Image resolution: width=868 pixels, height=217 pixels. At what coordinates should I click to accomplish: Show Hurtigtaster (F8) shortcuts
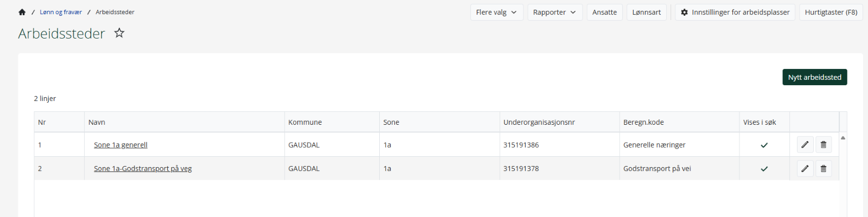pos(831,12)
